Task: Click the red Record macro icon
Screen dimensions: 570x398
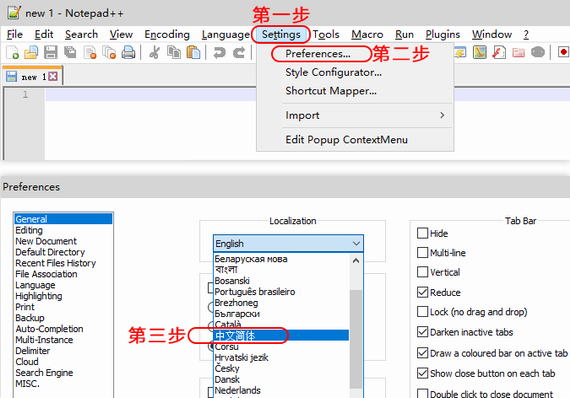Action: pos(563,52)
